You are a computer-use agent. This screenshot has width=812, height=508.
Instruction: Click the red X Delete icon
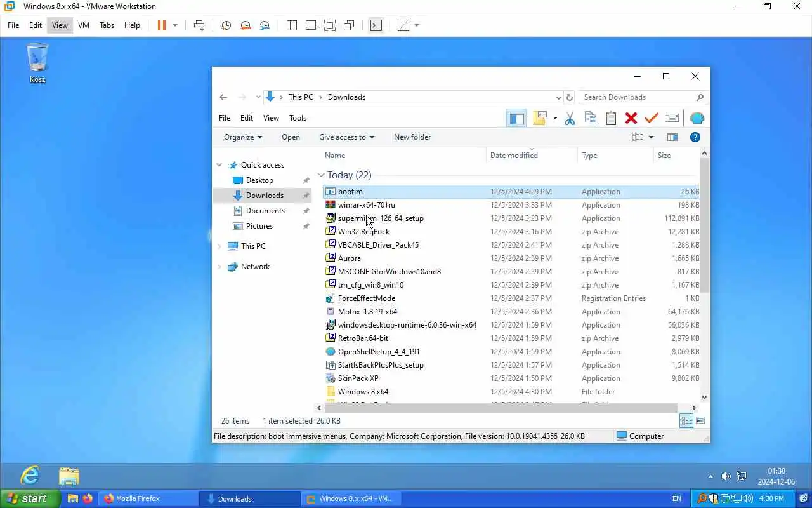pos(631,118)
